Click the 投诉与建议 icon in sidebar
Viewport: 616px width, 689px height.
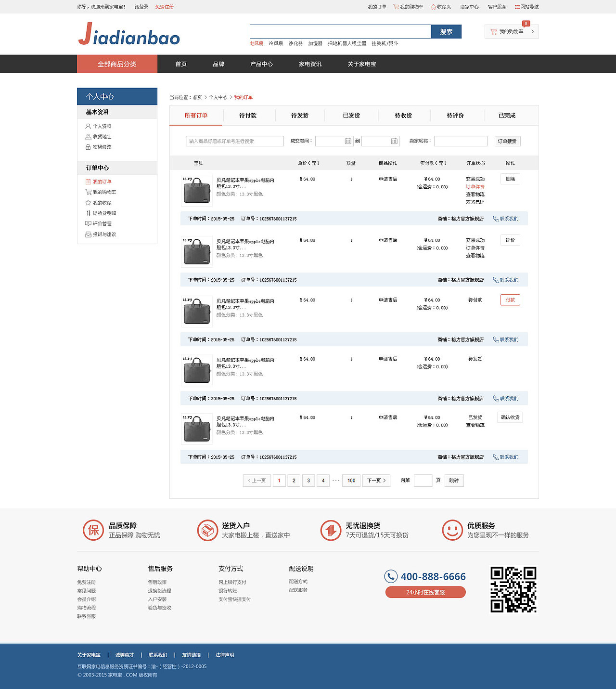pyautogui.click(x=88, y=234)
